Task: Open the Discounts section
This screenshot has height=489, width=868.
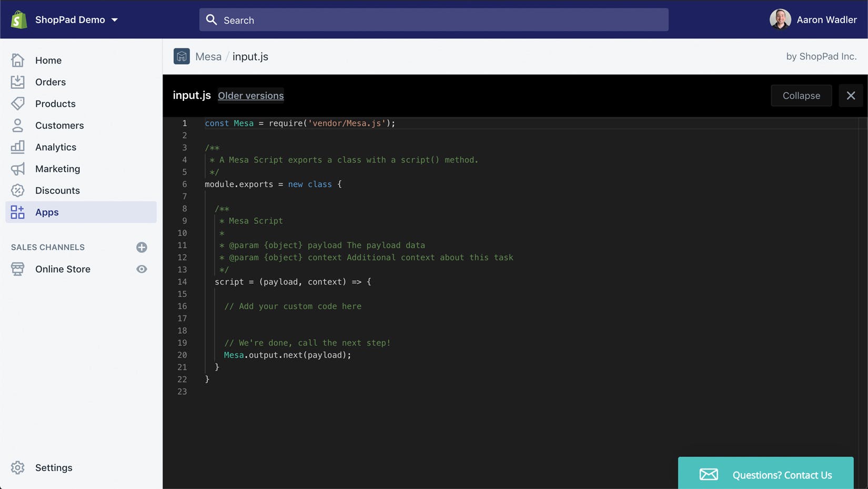Action: (x=57, y=190)
